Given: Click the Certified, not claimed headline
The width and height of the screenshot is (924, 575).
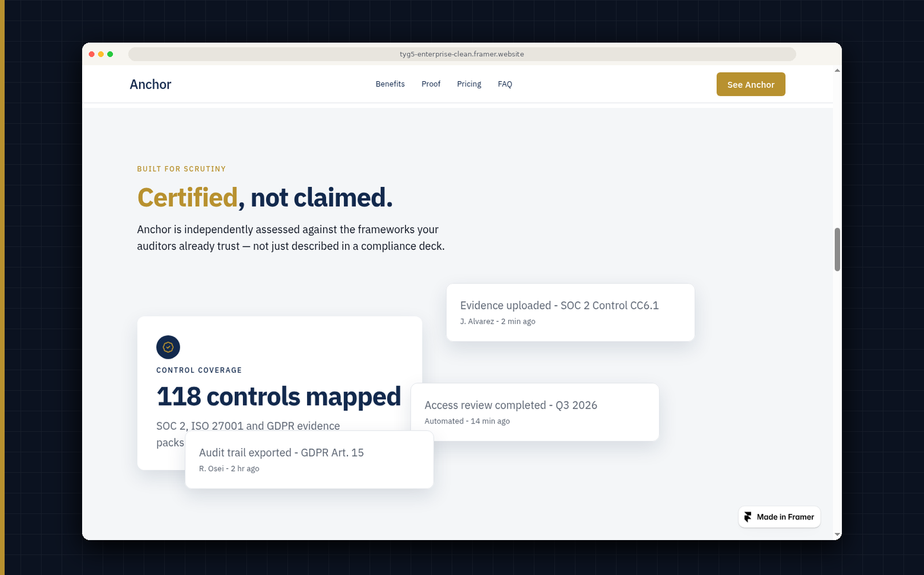Looking at the screenshot, I should [265, 198].
